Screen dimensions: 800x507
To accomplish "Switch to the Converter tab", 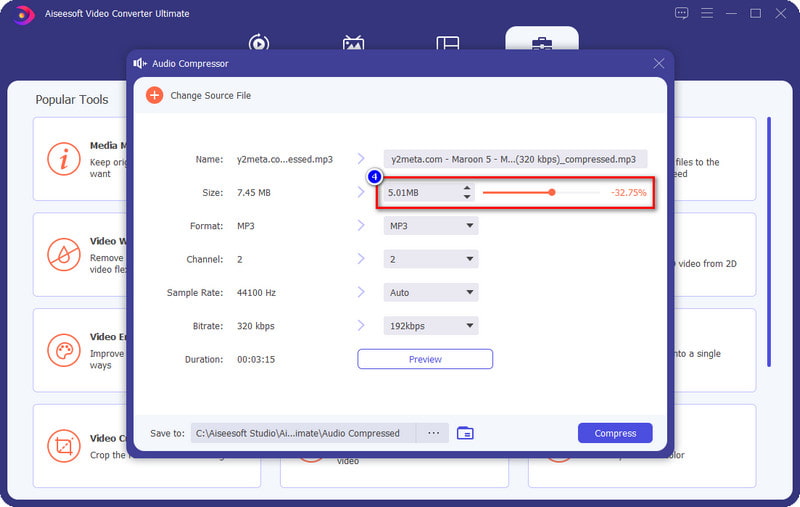I will click(x=259, y=44).
